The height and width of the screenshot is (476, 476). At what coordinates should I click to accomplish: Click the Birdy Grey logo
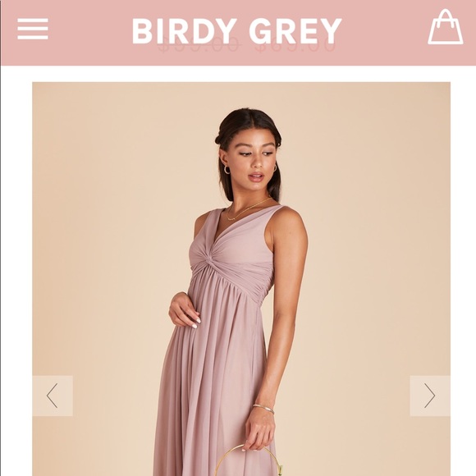[x=237, y=30]
